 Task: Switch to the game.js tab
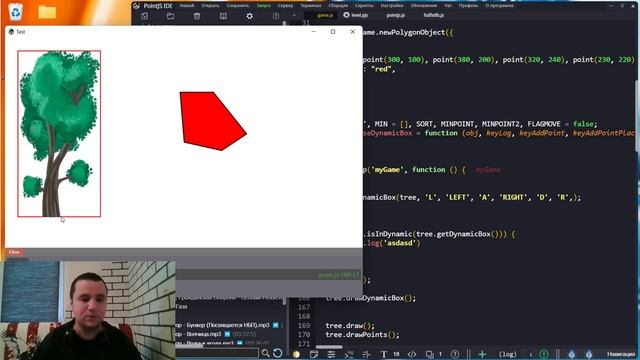(x=325, y=15)
